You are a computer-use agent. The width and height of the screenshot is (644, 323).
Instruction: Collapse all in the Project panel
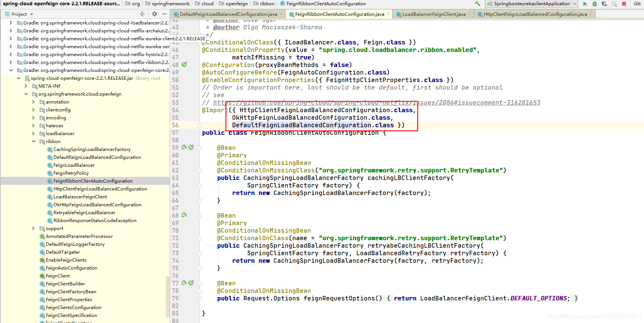[142, 14]
